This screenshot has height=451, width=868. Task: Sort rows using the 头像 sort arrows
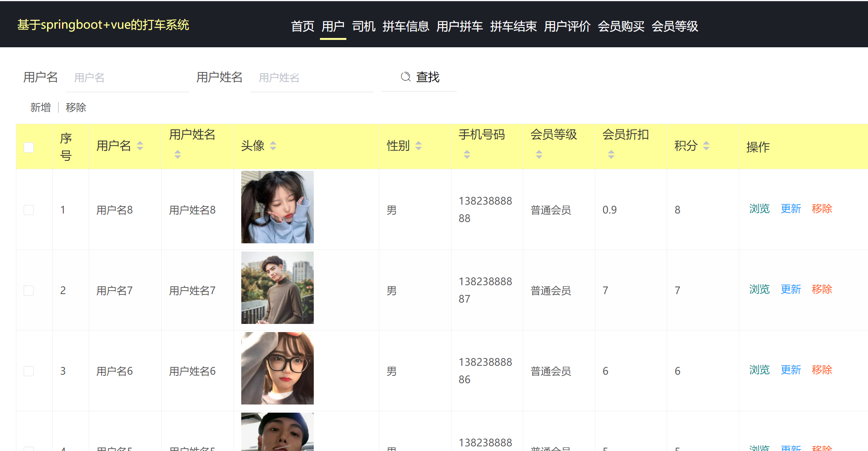click(273, 146)
